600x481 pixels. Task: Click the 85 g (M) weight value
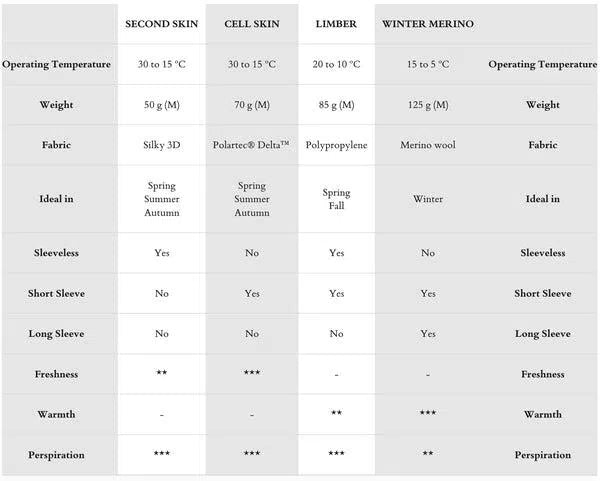pyautogui.click(x=336, y=105)
